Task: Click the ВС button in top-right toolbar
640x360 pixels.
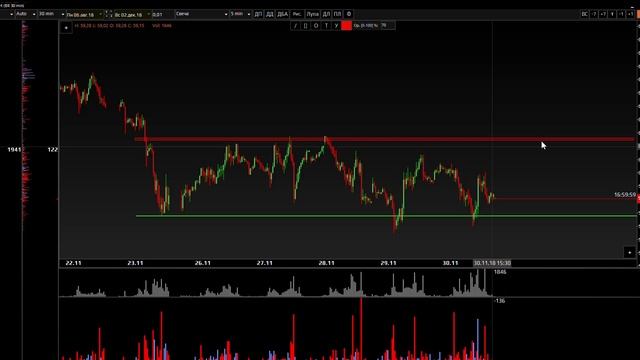Action: (584, 14)
